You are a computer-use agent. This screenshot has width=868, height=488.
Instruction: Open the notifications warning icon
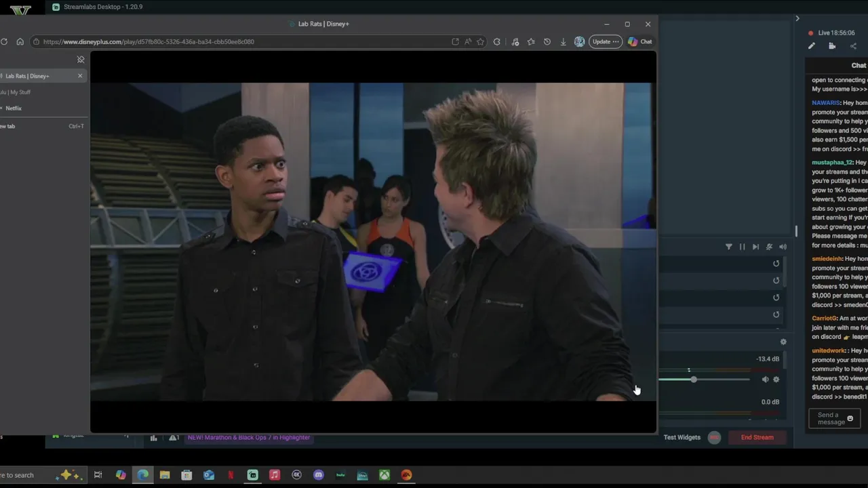point(174,438)
